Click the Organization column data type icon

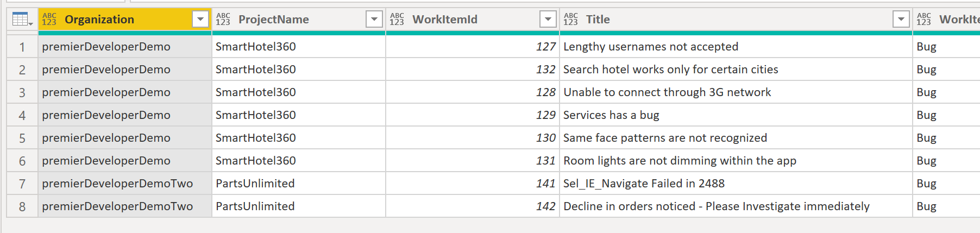click(49, 20)
